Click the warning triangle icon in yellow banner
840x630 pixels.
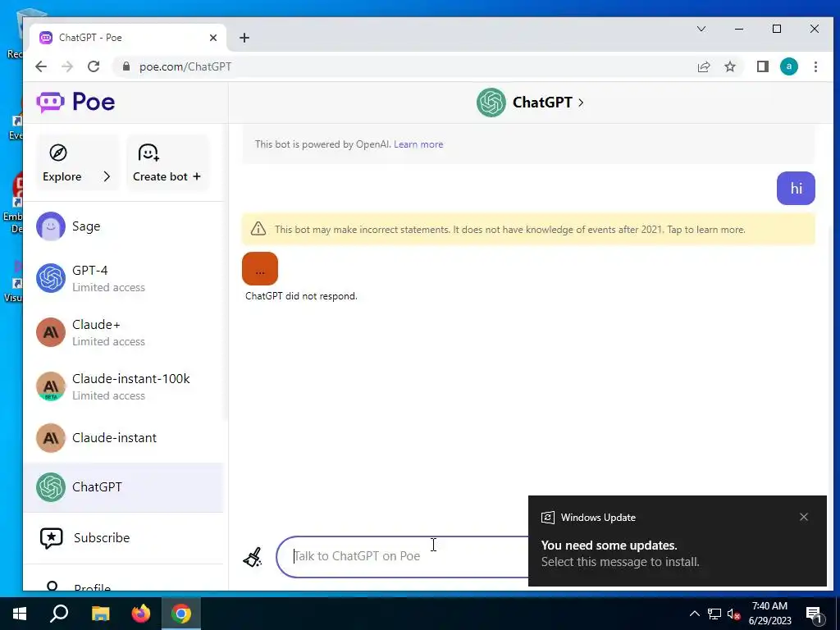click(258, 229)
